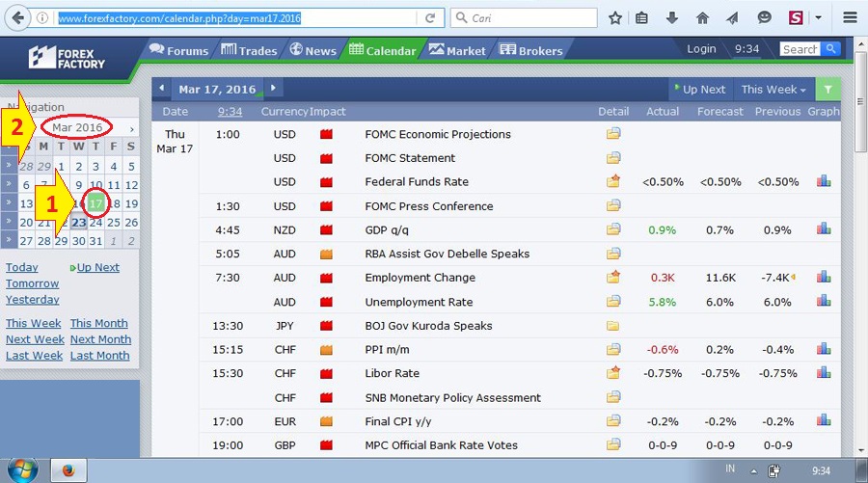Go to next day arrow beside Mar 17, 2016
The width and height of the screenshot is (868, 483).
tap(273, 88)
